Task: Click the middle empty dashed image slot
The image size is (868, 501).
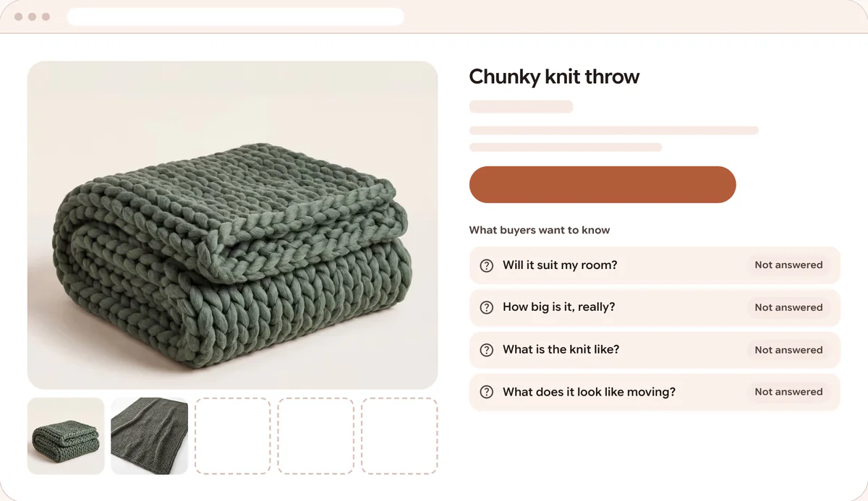Action: [x=316, y=436]
